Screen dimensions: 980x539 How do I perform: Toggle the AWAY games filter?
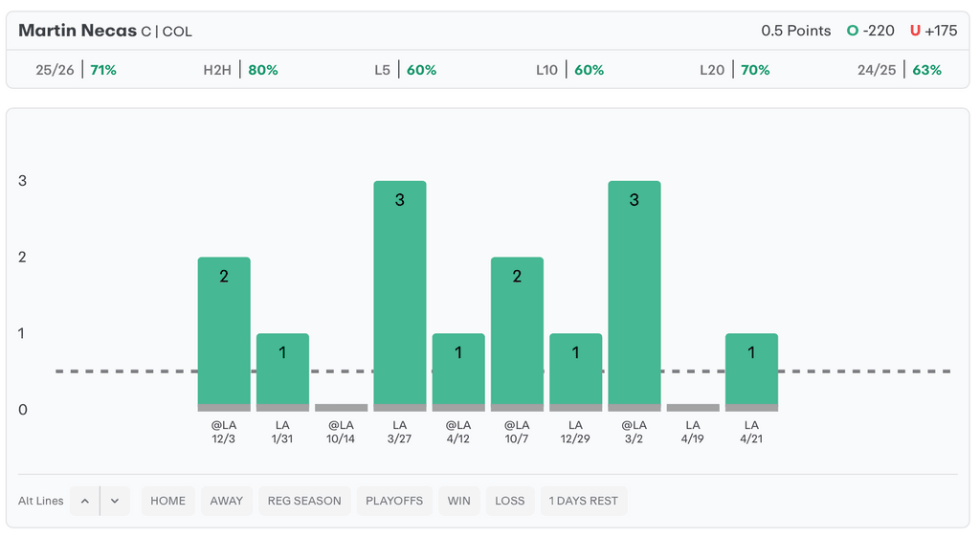[x=227, y=501]
